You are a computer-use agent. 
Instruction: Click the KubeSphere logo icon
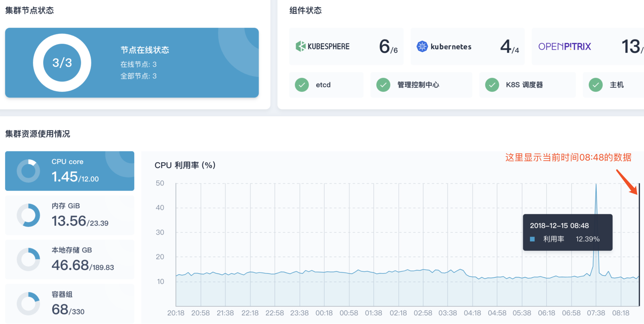(300, 46)
